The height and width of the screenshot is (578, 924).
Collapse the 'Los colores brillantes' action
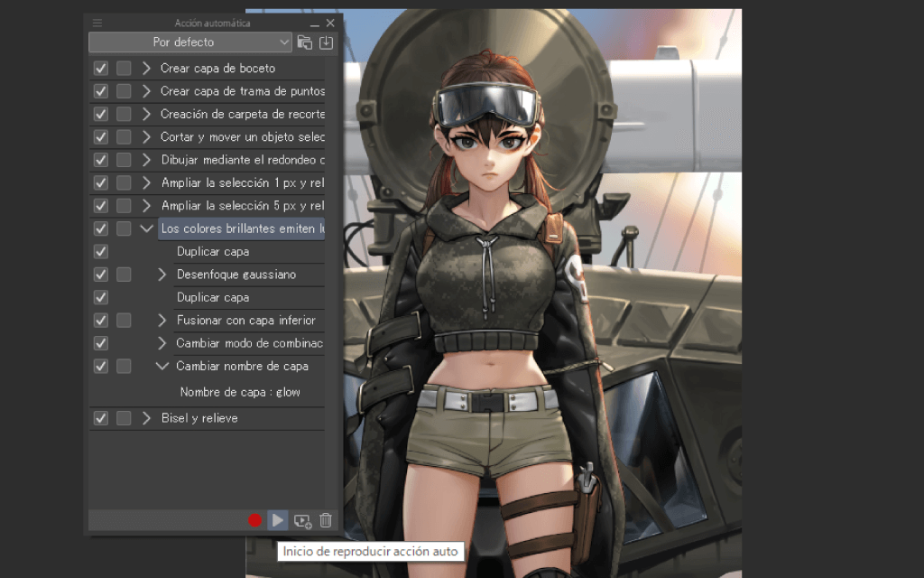[x=146, y=228]
